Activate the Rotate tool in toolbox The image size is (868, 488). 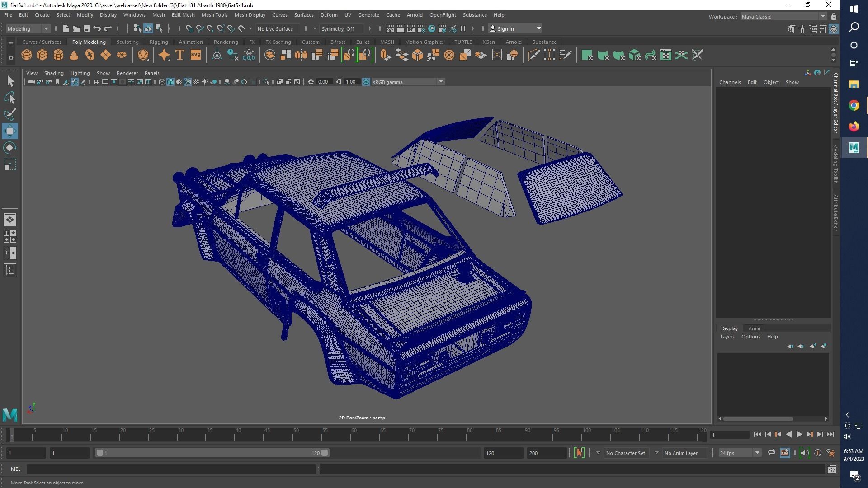(x=10, y=148)
